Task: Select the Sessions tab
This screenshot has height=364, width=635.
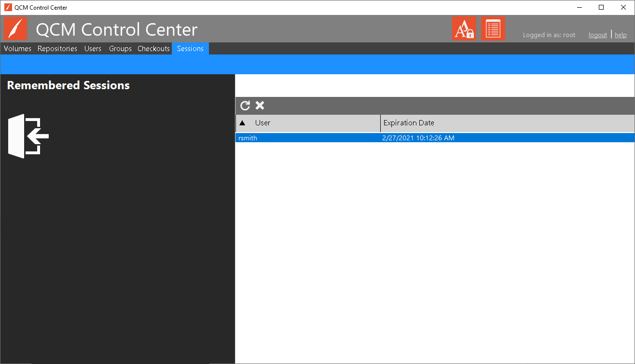Action: pyautogui.click(x=190, y=49)
